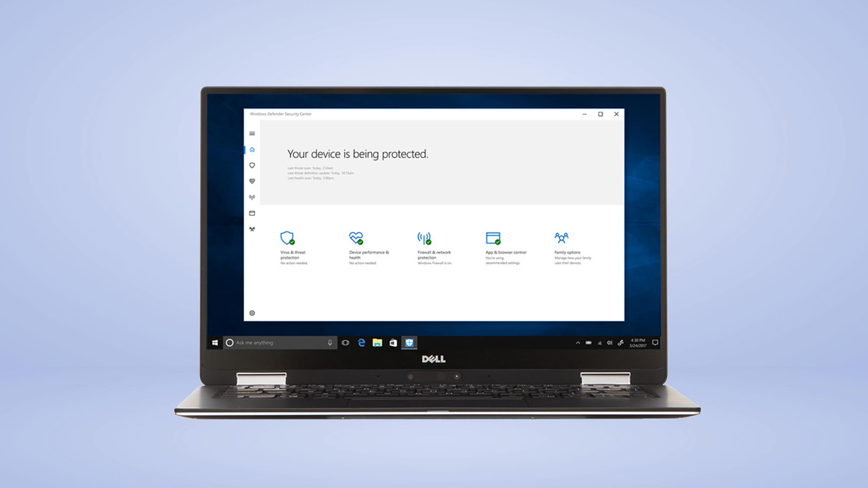
Task: Click the Home navigation icon in sidebar
Action: 252,149
